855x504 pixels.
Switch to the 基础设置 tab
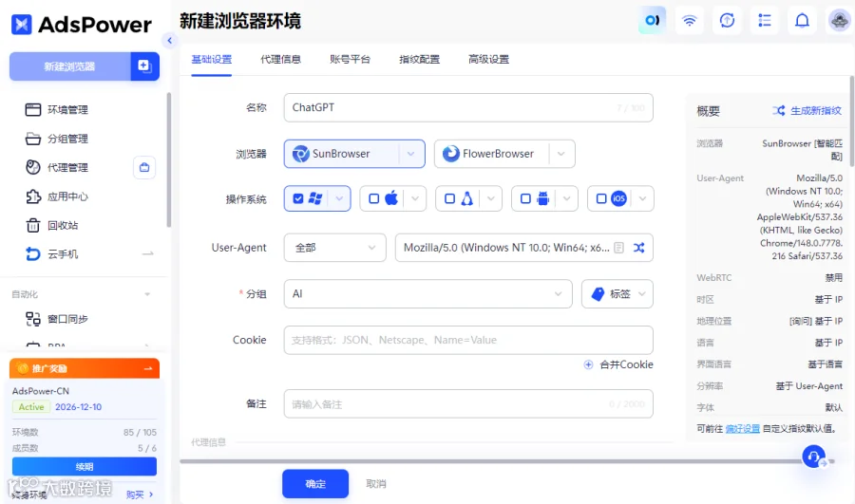[212, 60]
